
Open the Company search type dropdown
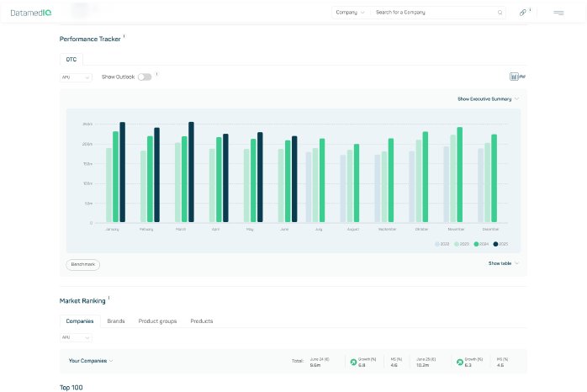[x=350, y=13]
